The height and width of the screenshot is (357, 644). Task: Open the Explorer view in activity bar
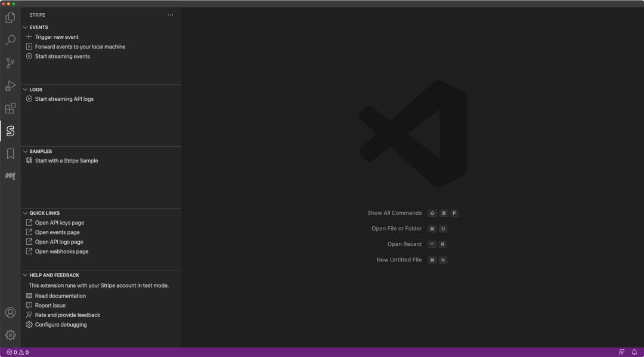pyautogui.click(x=10, y=18)
